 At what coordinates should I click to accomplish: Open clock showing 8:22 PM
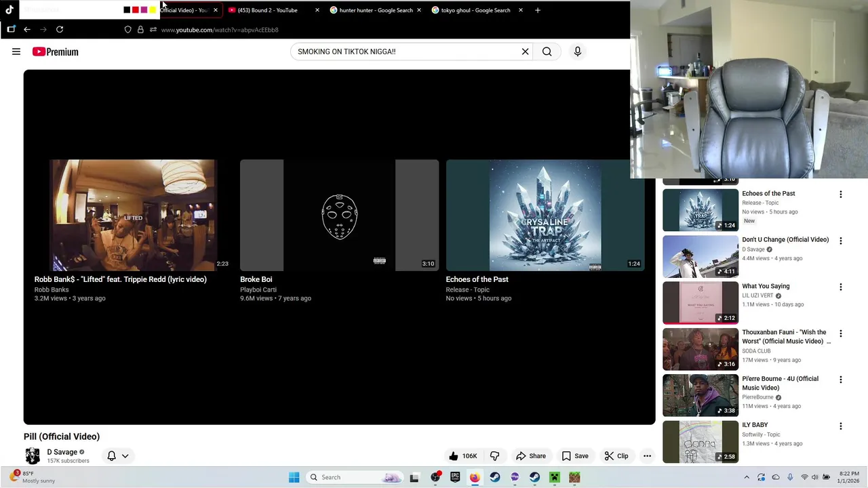tap(848, 477)
